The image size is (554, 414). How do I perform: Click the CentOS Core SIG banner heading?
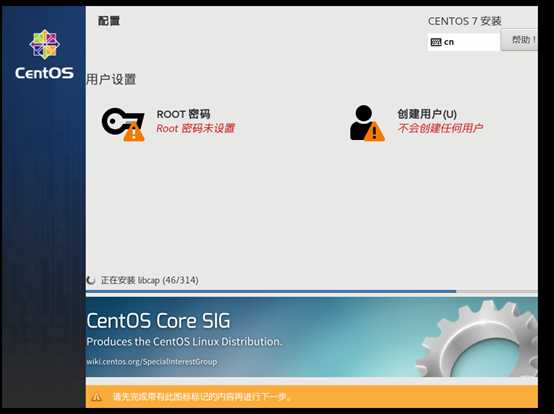(158, 321)
